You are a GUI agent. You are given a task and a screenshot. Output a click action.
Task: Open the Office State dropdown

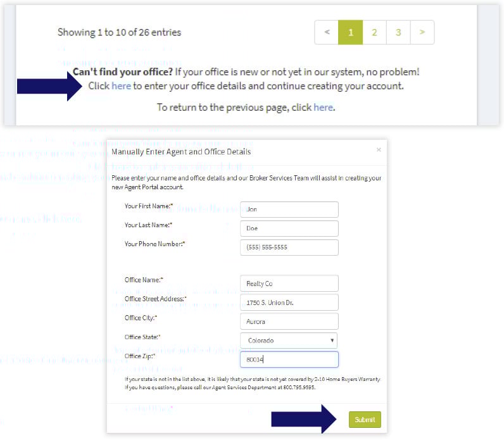click(x=289, y=340)
